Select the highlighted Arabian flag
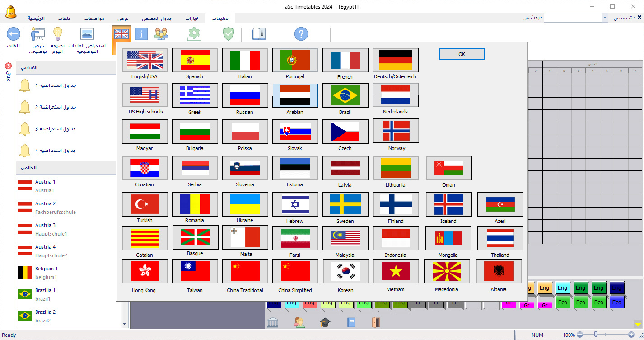Screen dimensions: 644x340 coord(295,95)
